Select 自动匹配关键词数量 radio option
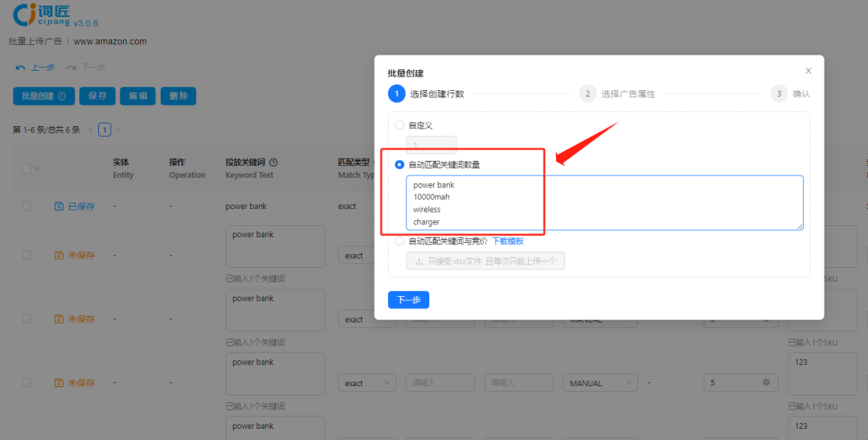Screen dimensions: 868x440 pyautogui.click(x=399, y=165)
